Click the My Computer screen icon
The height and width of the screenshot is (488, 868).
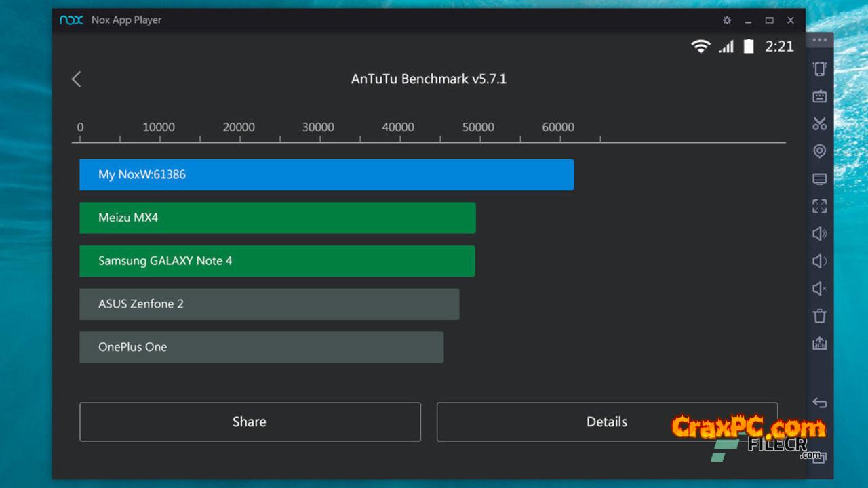click(819, 179)
